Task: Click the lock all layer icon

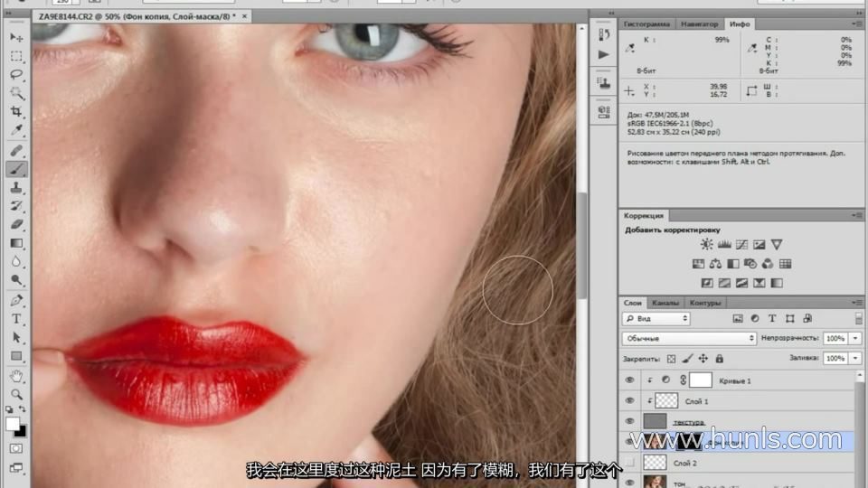Action: 719,359
